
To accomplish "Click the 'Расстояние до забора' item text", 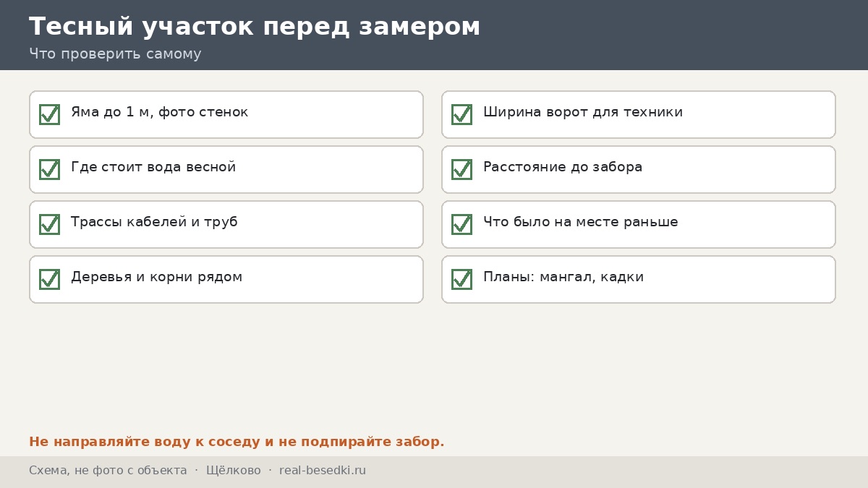I will [x=563, y=167].
